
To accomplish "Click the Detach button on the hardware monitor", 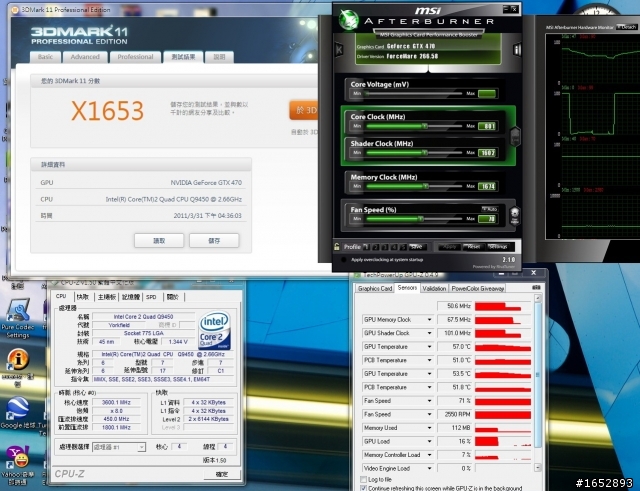I will click(x=627, y=27).
